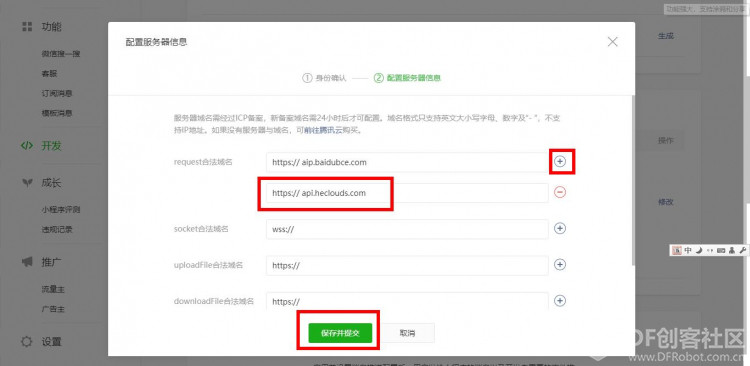Select step 1 身份确认
This screenshot has width=750, height=366.
click(324, 78)
